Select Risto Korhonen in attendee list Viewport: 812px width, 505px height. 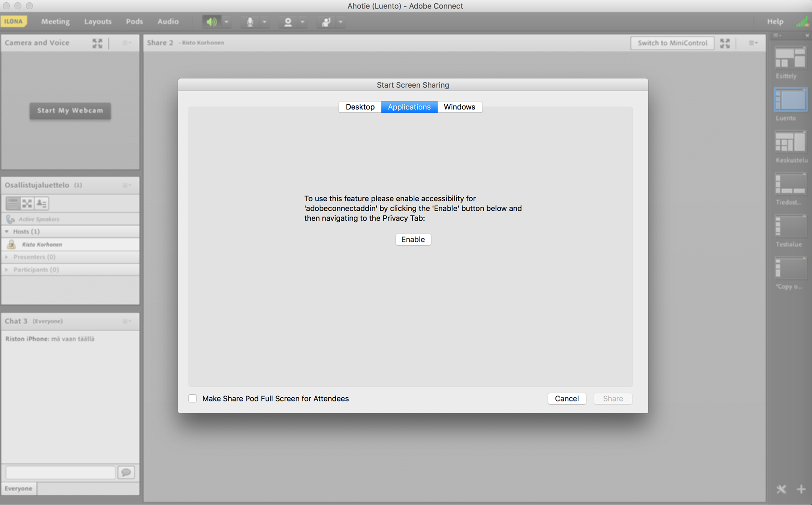71,244
